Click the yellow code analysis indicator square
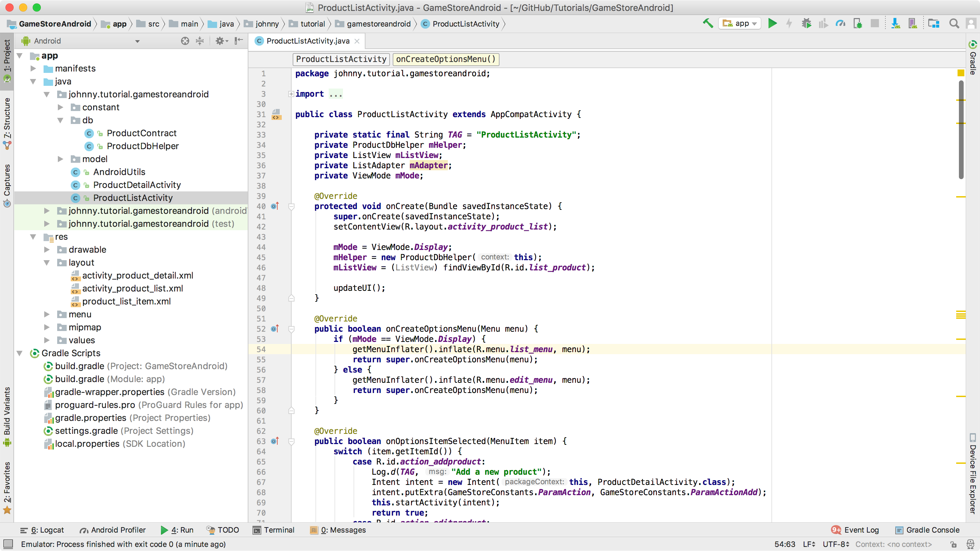The height and width of the screenshot is (551, 980). point(961,73)
